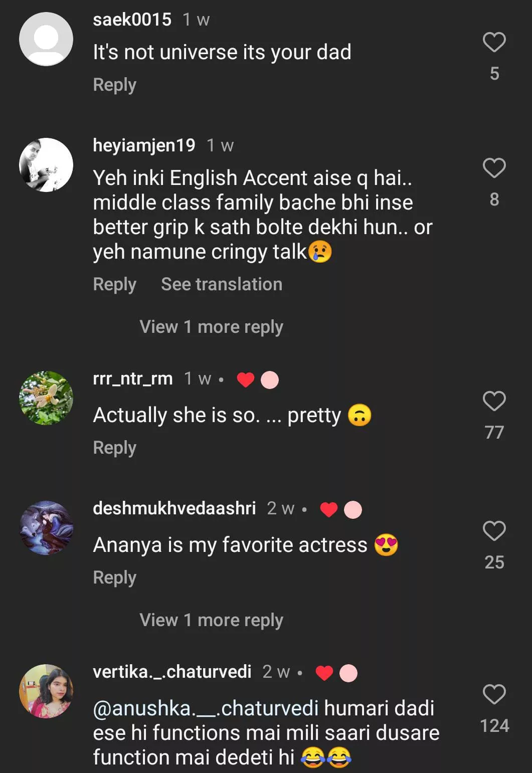
Task: Tap rrr_ntr_rm's flower avatar
Action: click(x=46, y=398)
